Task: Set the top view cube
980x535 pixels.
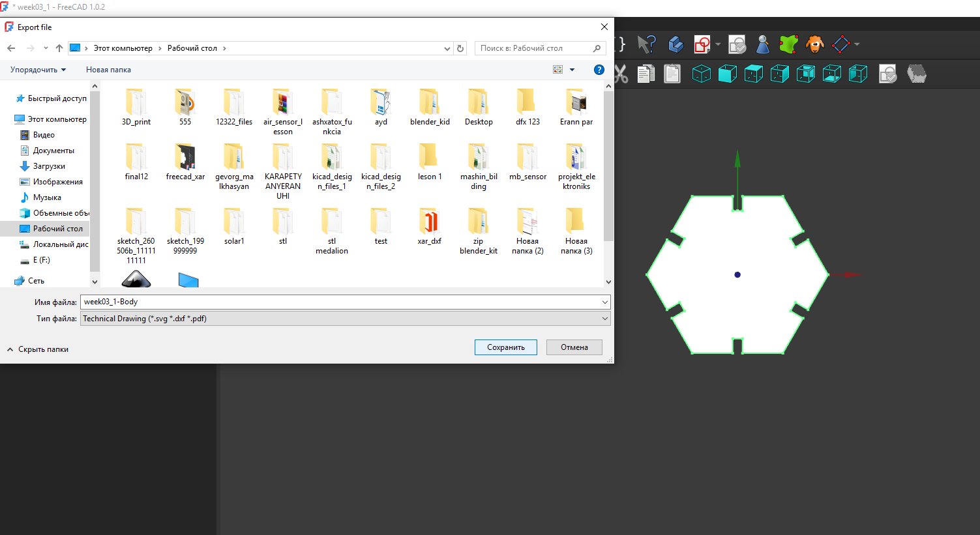Action: click(754, 74)
